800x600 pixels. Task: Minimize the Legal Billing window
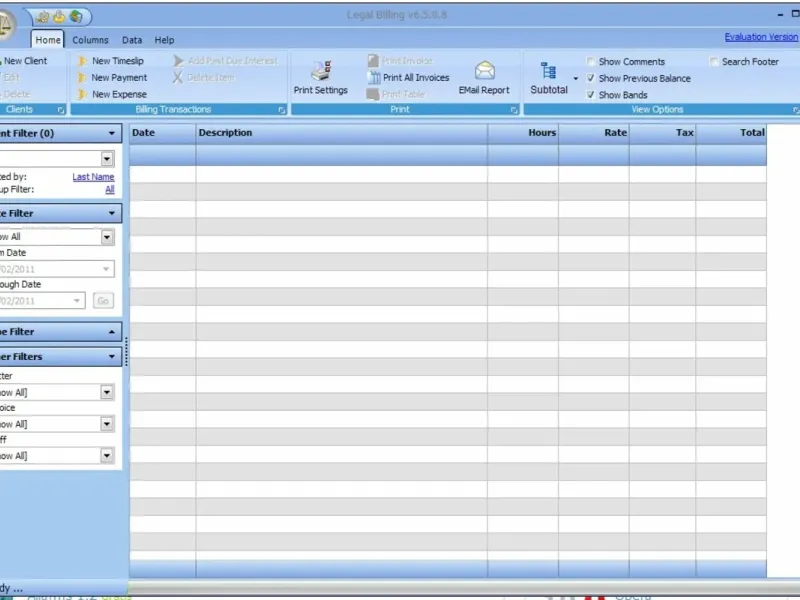pyautogui.click(x=780, y=15)
